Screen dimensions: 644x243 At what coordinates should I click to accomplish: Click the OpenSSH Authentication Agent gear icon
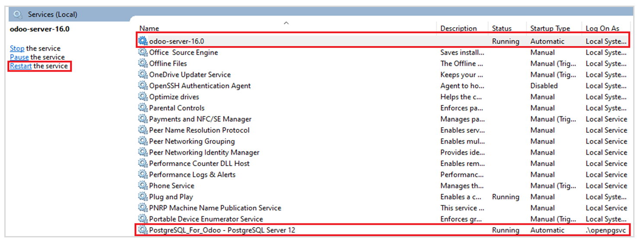pyautogui.click(x=143, y=86)
